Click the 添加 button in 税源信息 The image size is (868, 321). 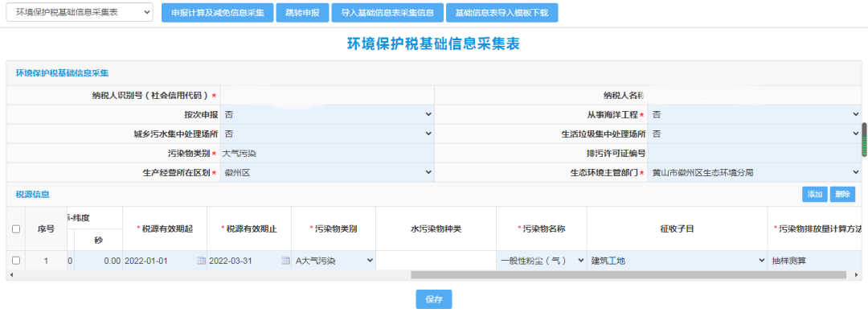point(814,194)
